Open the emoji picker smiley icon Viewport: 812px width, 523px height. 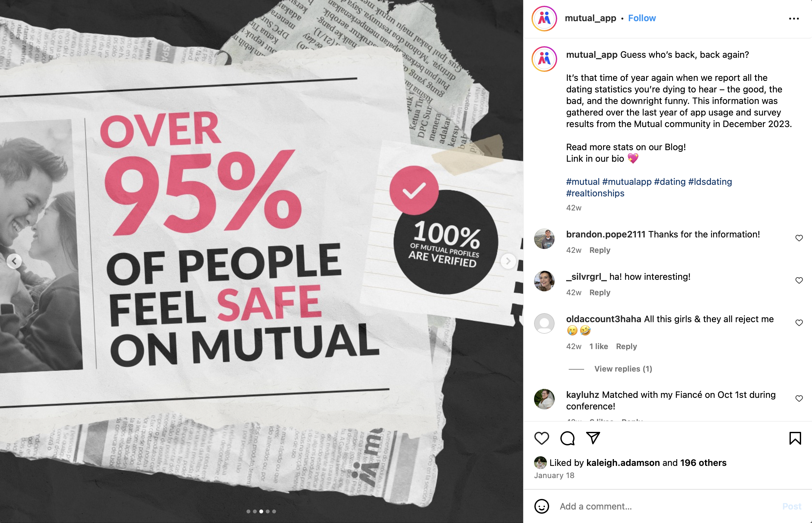(541, 506)
